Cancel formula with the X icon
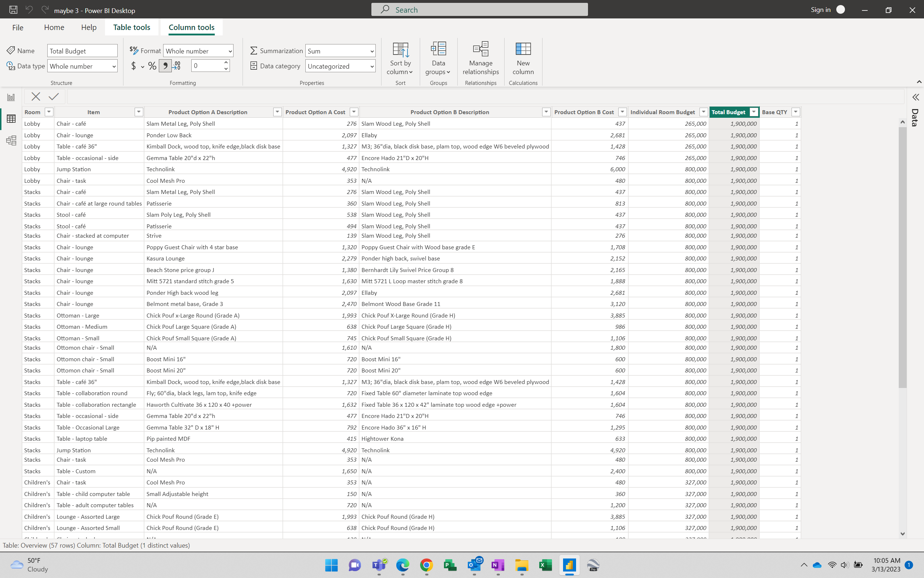This screenshot has height=578, width=924. 36,97
